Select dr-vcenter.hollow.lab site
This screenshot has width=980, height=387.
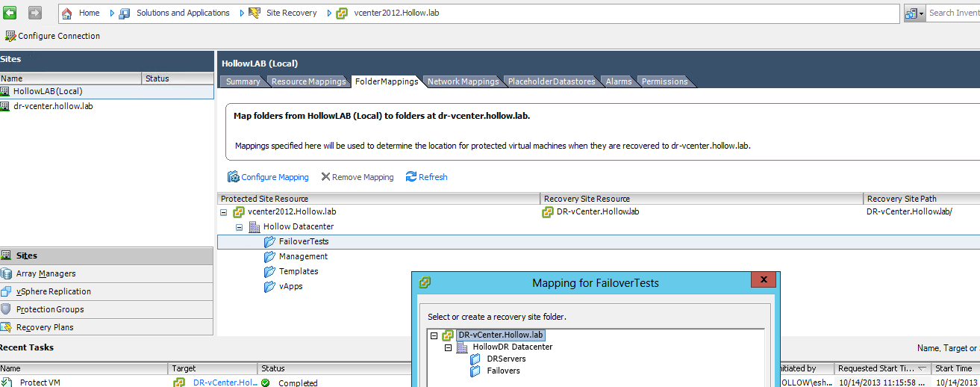pos(53,106)
